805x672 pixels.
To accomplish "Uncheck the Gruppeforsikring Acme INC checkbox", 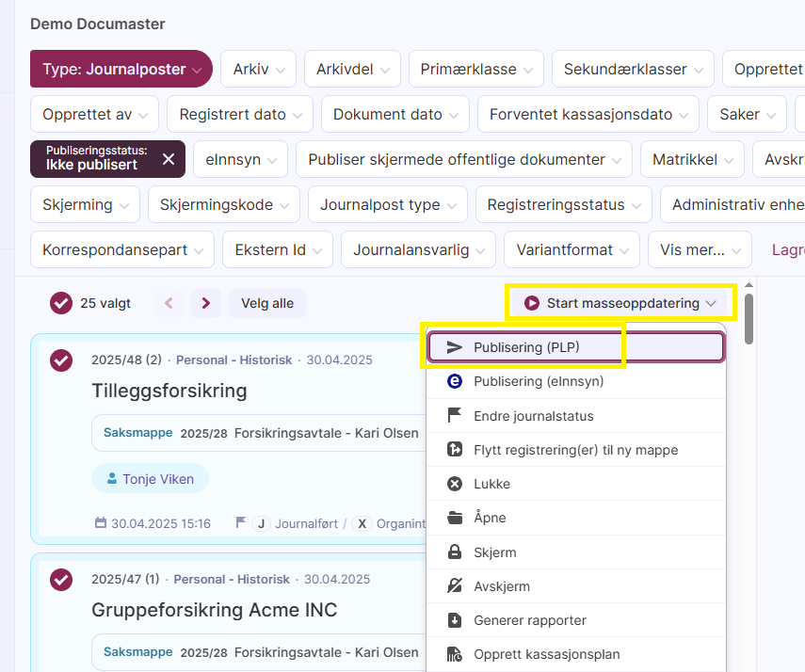I will point(61,580).
